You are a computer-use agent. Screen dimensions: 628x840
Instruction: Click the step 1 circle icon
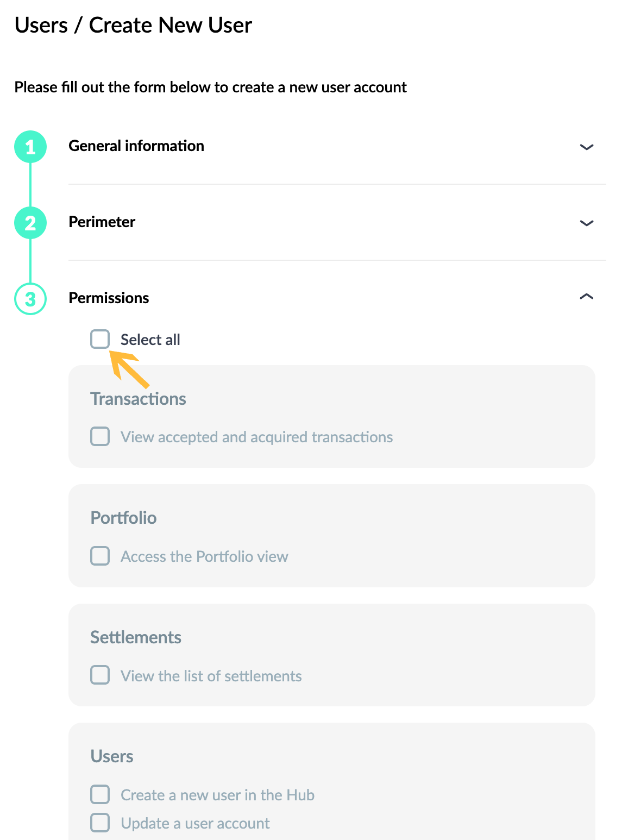tap(30, 147)
